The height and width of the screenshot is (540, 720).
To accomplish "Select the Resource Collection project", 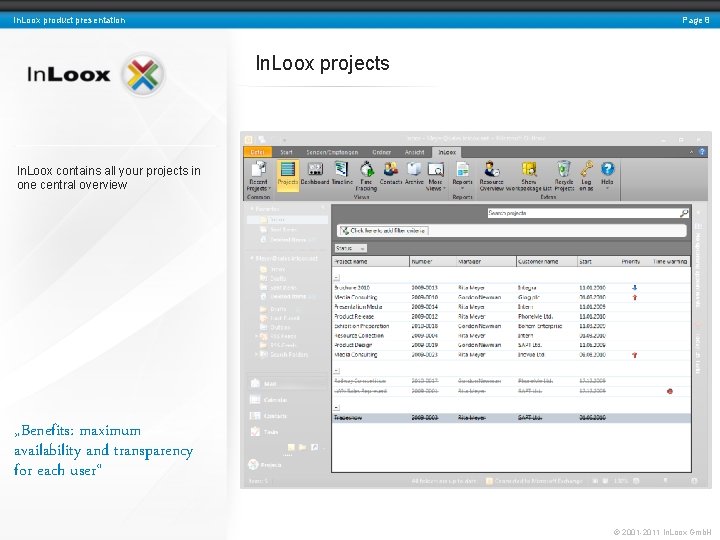I will tap(511, 336).
